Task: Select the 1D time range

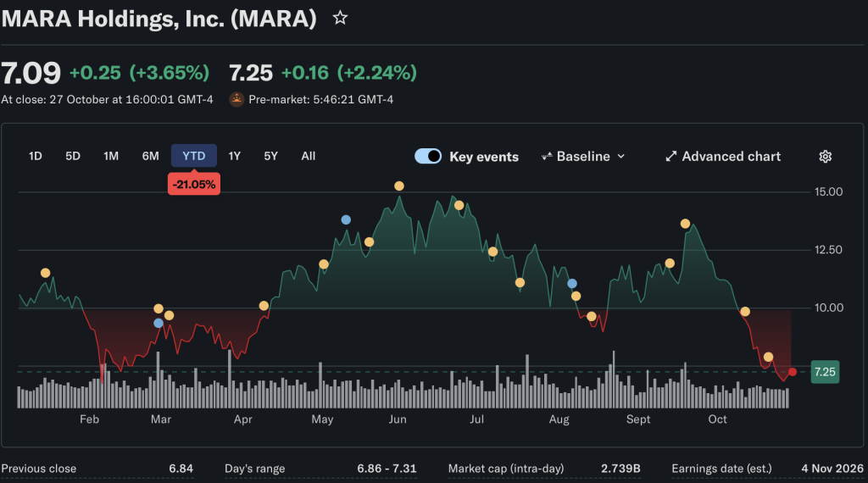Action: coord(36,156)
